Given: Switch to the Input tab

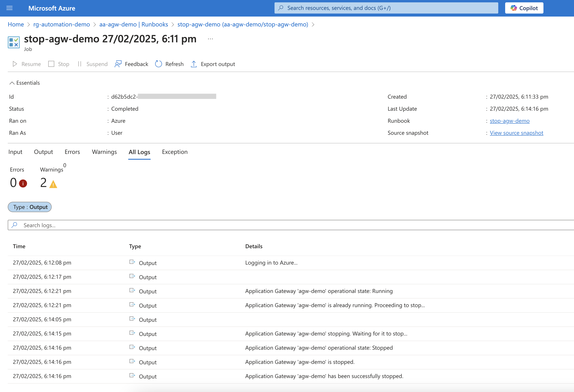Looking at the screenshot, I should 15,152.
